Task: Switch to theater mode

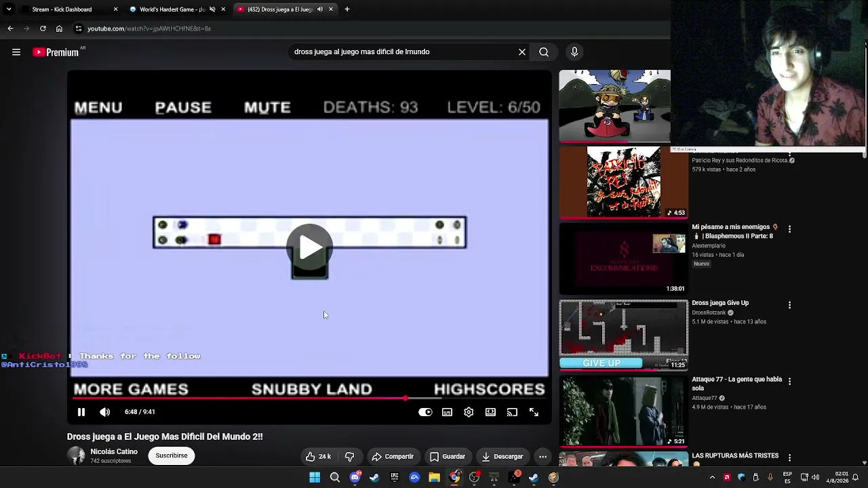Action: click(490, 412)
